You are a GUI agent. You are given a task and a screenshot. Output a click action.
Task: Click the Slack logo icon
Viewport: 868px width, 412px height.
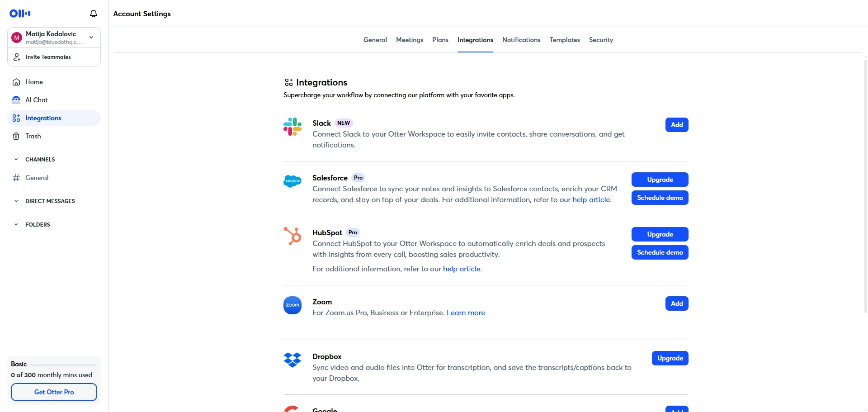click(x=292, y=127)
